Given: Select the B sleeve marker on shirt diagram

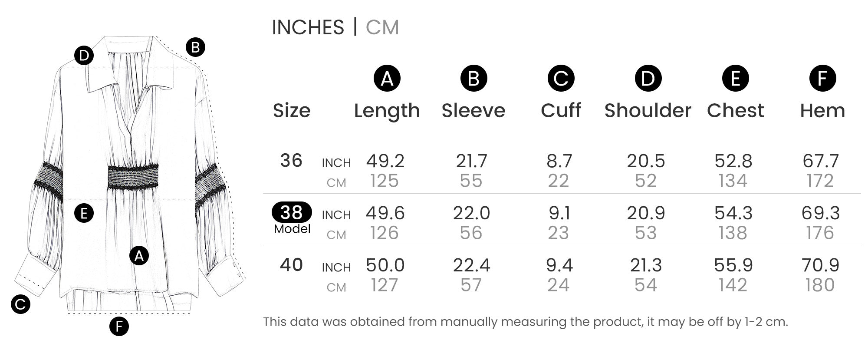Looking at the screenshot, I should coord(195,47).
